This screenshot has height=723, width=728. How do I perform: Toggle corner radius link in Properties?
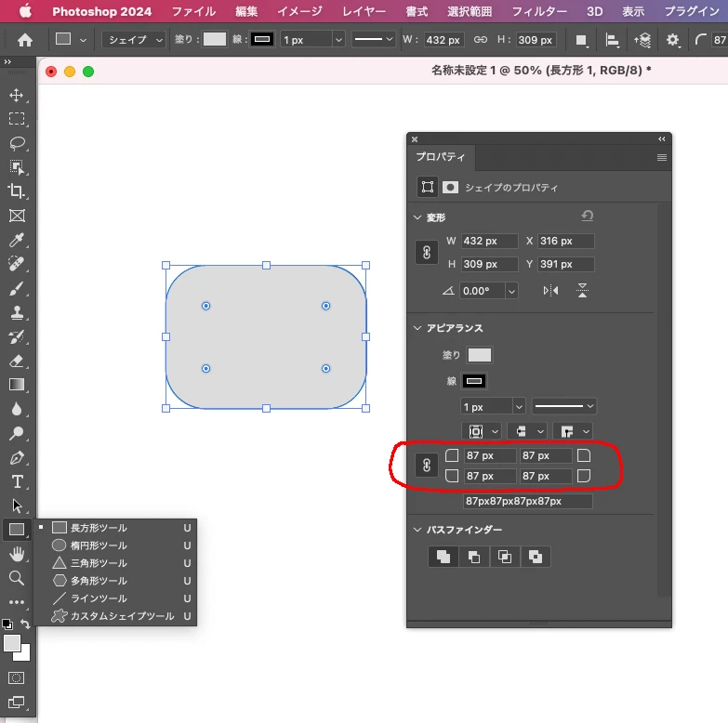[x=427, y=466]
